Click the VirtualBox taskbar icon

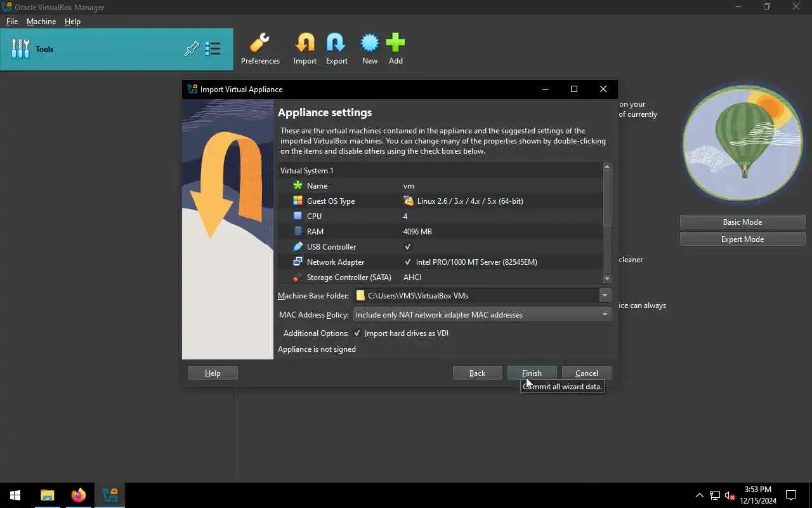pyautogui.click(x=110, y=495)
